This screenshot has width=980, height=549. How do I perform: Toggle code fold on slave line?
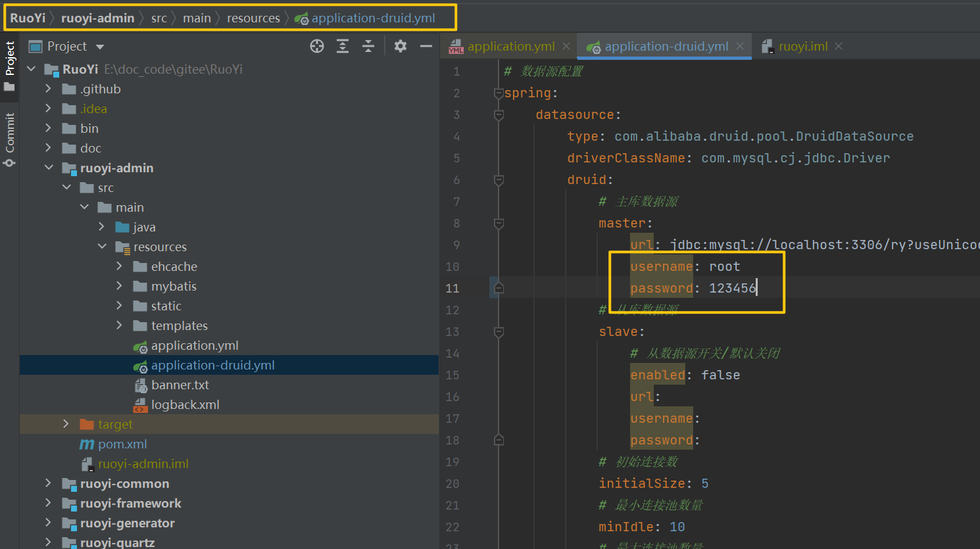(499, 332)
